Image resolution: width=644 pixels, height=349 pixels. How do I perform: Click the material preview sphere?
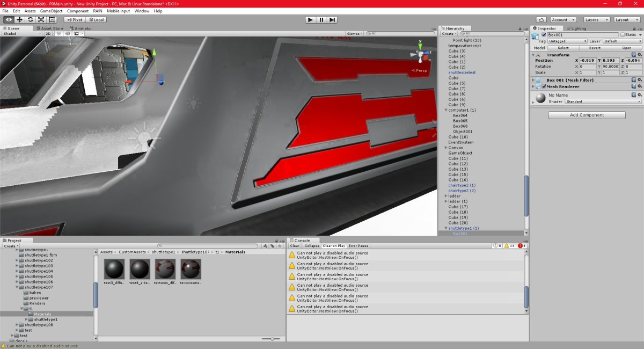[x=540, y=98]
